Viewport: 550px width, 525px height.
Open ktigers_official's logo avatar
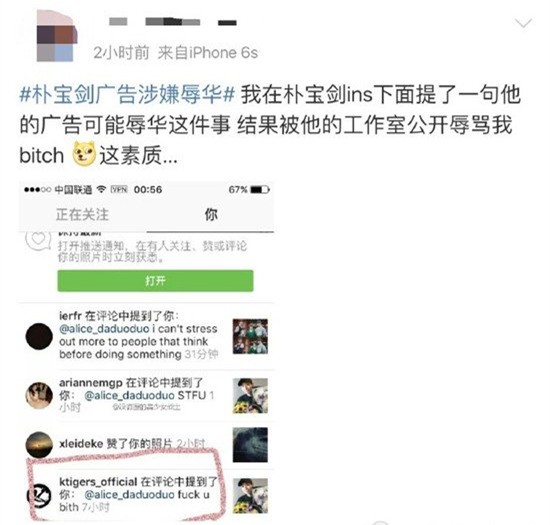tap(40, 495)
